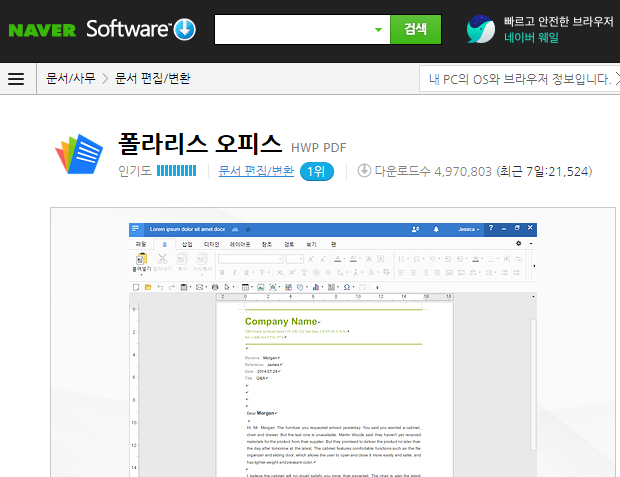Open the 네이버 웨일 link
620x477 pixels.
pyautogui.click(x=531, y=38)
